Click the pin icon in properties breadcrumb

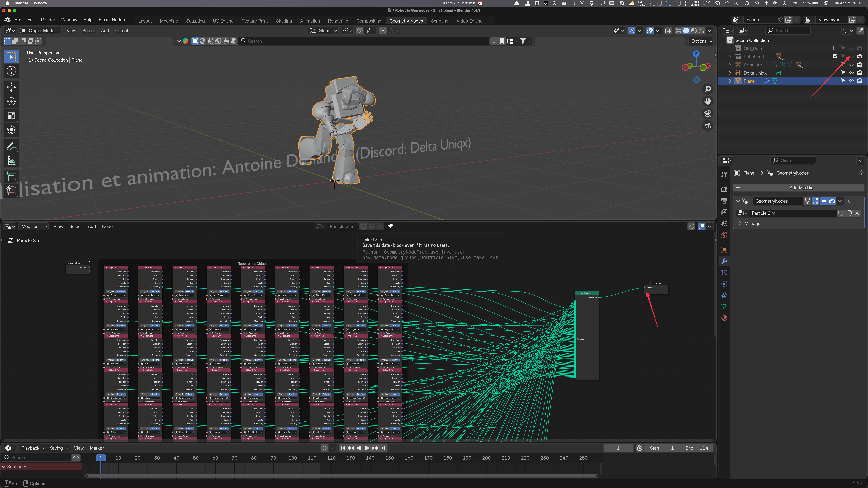click(x=860, y=173)
